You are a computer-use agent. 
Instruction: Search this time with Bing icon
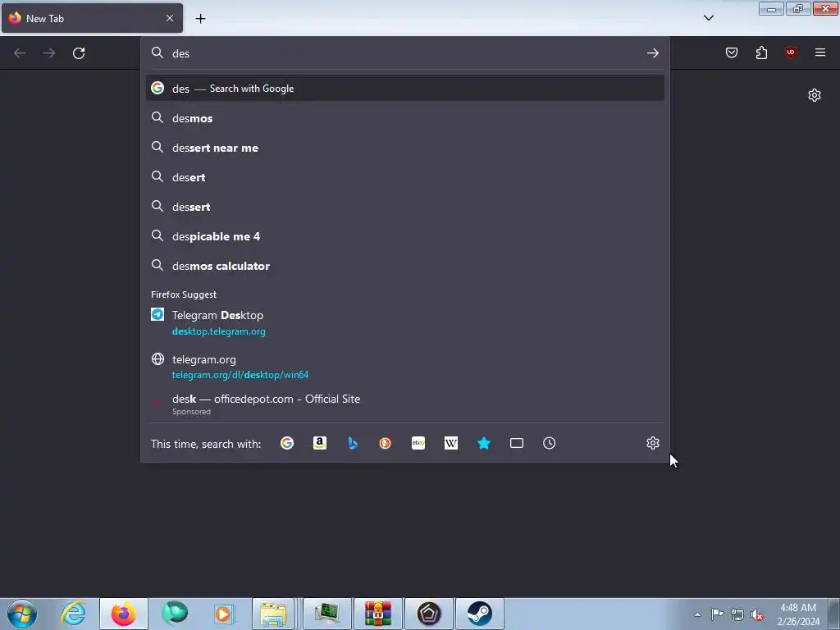tap(353, 443)
